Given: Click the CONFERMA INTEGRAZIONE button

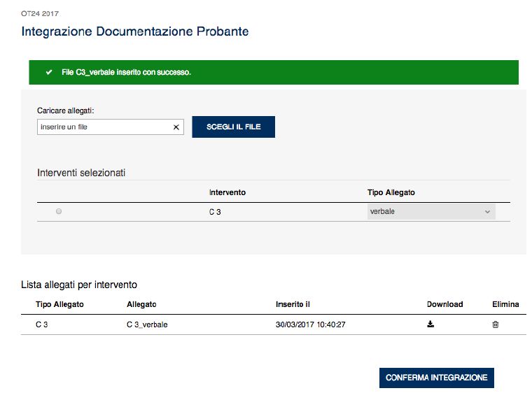Looking at the screenshot, I should (436, 378).
